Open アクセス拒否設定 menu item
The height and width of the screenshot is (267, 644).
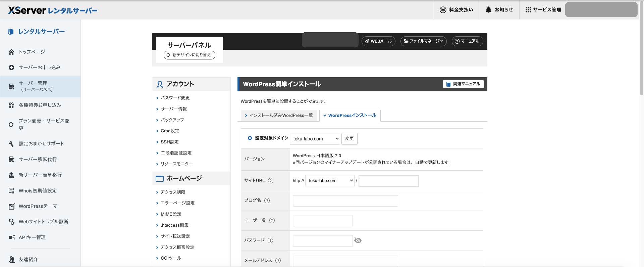(177, 247)
